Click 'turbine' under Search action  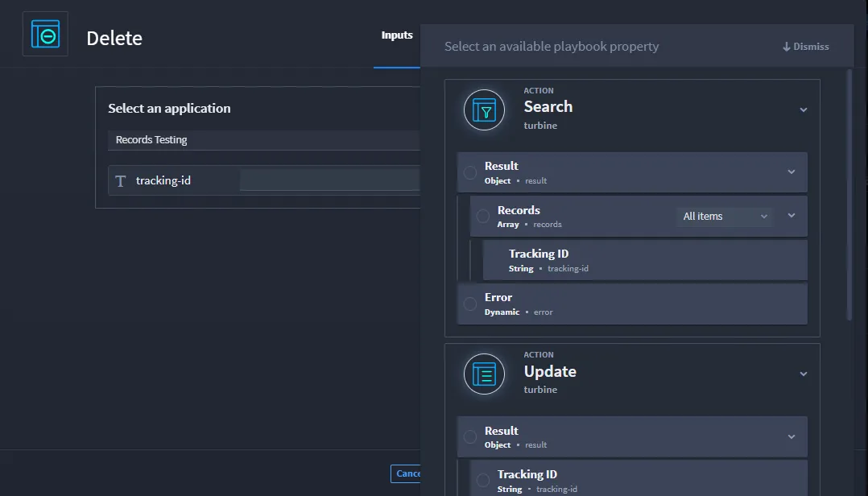click(540, 126)
